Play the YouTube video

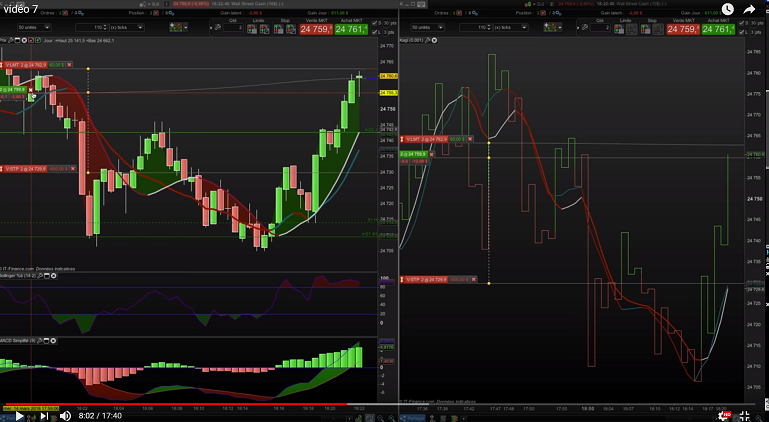pyautogui.click(x=19, y=416)
